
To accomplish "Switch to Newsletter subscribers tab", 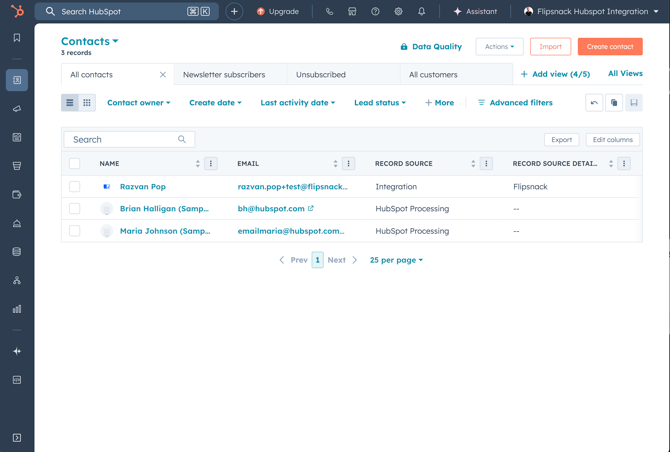I will pyautogui.click(x=224, y=75).
